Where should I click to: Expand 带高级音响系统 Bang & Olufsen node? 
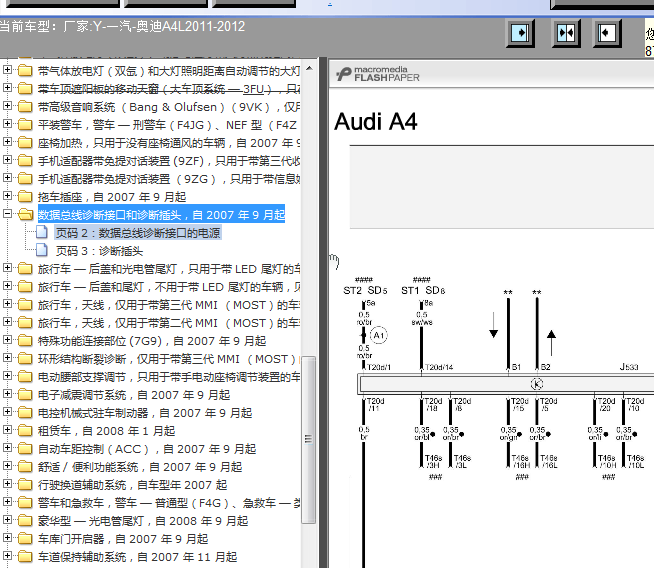tap(7, 106)
